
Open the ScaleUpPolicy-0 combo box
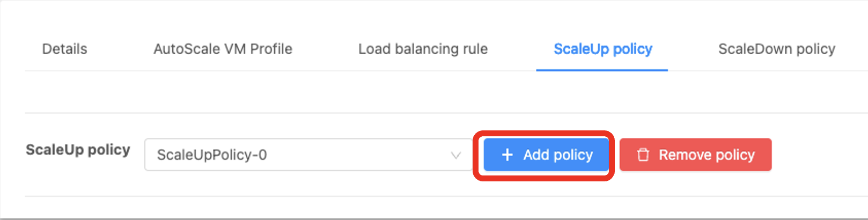click(x=309, y=155)
